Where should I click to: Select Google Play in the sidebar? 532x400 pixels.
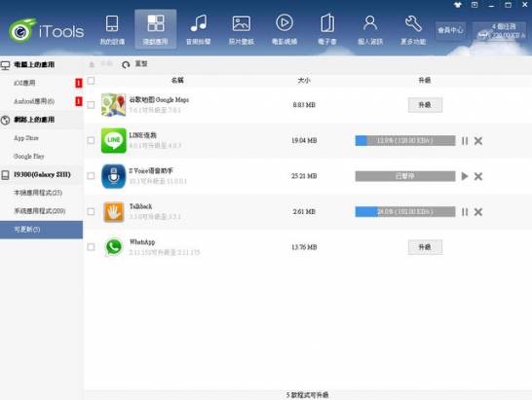coord(29,157)
